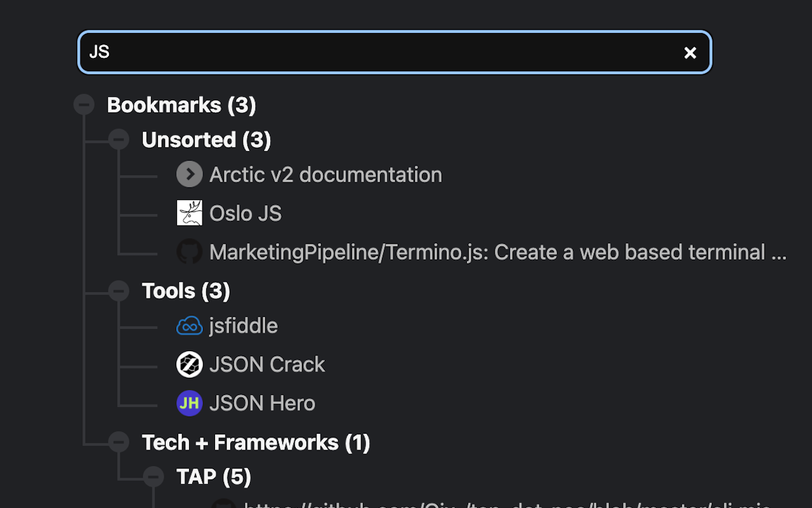Open the Oslo JS bookmark
The image size is (812, 508).
[246, 213]
